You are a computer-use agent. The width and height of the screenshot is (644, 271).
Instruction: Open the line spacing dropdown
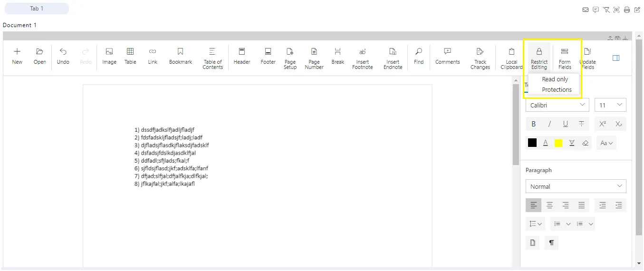(536, 223)
